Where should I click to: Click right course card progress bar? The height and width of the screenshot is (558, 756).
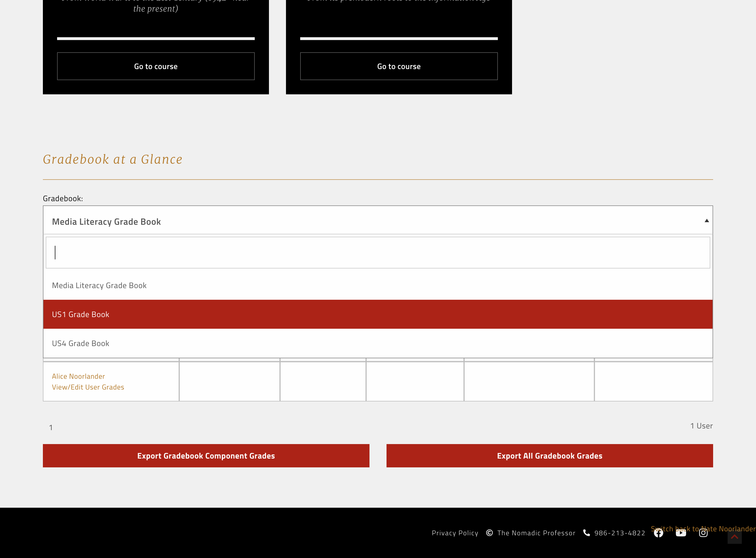click(x=399, y=39)
